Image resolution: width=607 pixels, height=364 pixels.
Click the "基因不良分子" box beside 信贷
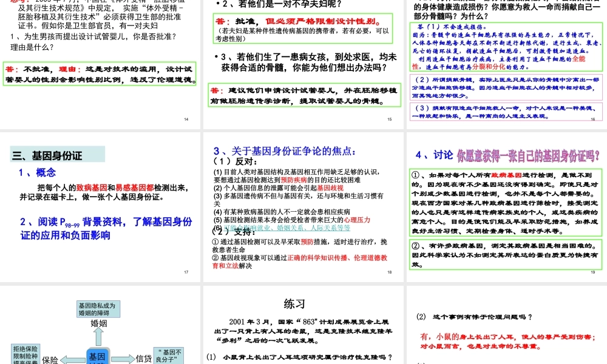(x=168, y=356)
